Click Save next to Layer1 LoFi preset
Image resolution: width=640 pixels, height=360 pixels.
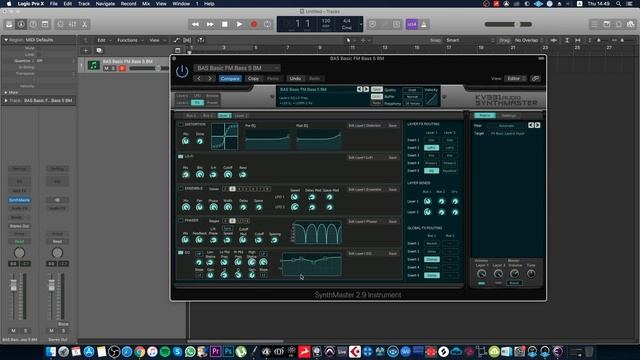tap(392, 157)
